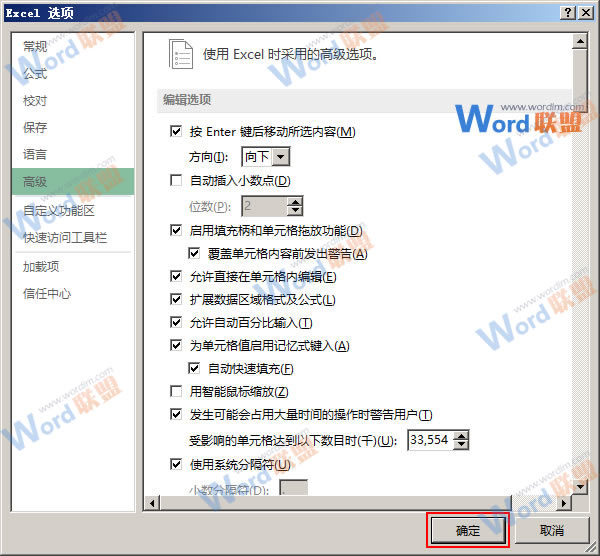Toggle 扩展数据区域格式及公式 checkbox

click(x=176, y=299)
